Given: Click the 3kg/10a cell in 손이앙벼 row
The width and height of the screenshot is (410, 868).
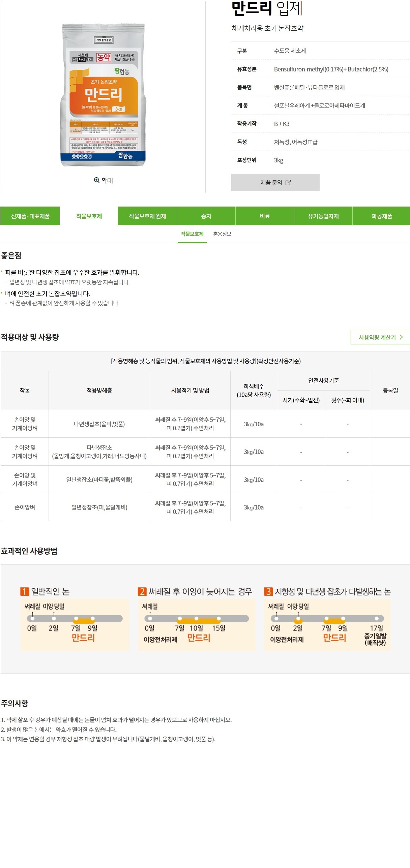Looking at the screenshot, I should (254, 507).
